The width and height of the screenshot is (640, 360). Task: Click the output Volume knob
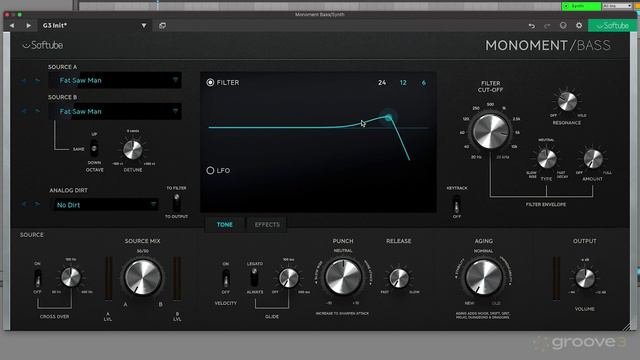coord(585,278)
